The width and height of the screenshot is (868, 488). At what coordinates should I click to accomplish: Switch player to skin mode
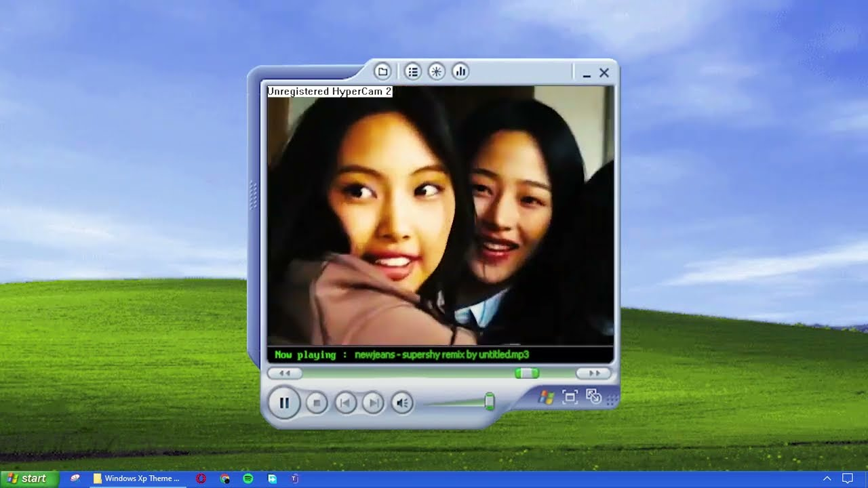[593, 396]
